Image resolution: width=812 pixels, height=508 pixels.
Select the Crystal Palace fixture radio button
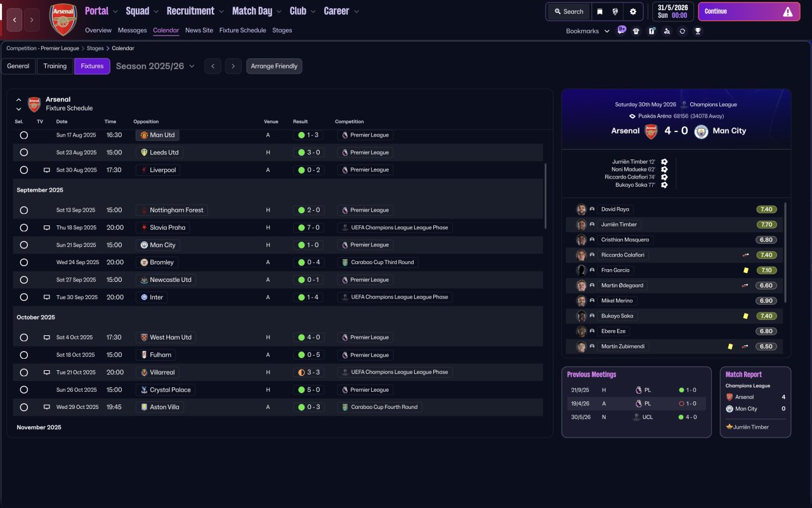(x=23, y=390)
